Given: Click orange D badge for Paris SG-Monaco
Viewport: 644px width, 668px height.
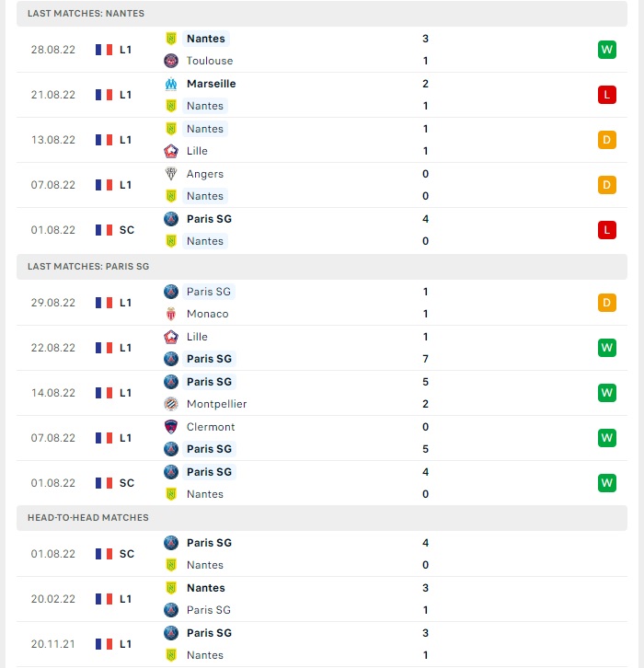Looking at the screenshot, I should [607, 303].
